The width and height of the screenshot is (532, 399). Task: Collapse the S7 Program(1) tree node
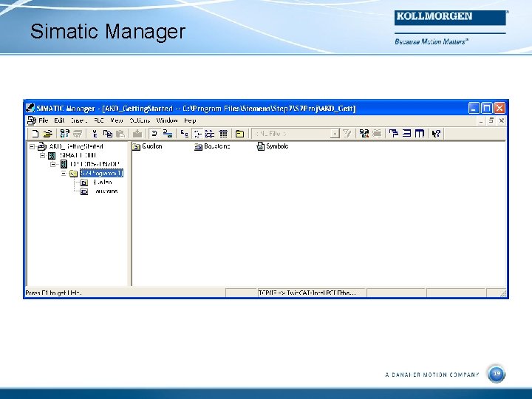(x=64, y=174)
